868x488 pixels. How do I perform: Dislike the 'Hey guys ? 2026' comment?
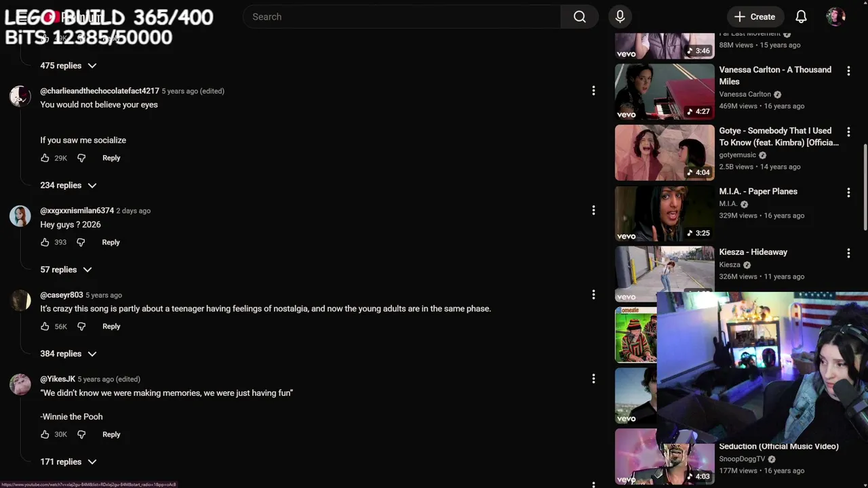pyautogui.click(x=81, y=242)
